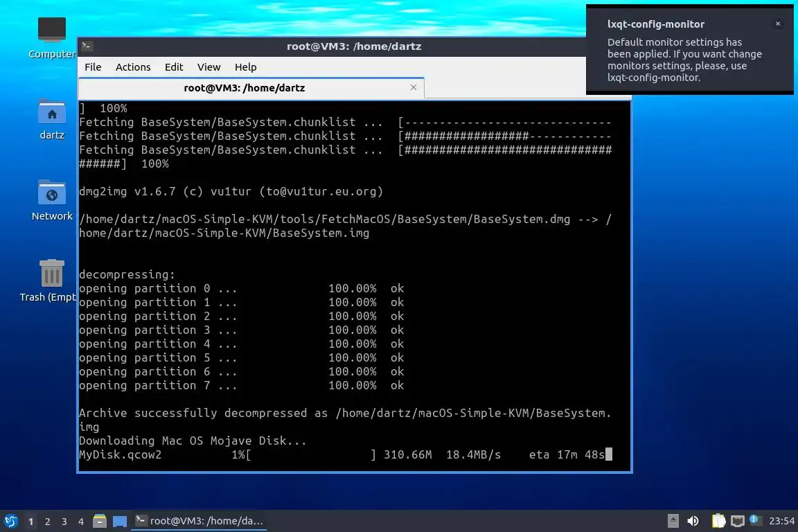
Task: Open the update notifier tray icon
Action: tap(755, 520)
